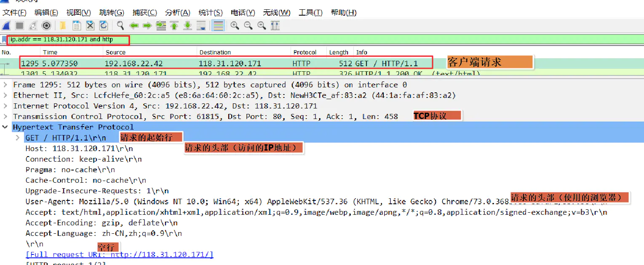Open the 捕获(C) menu
The height and width of the screenshot is (265, 644).
pyautogui.click(x=144, y=13)
